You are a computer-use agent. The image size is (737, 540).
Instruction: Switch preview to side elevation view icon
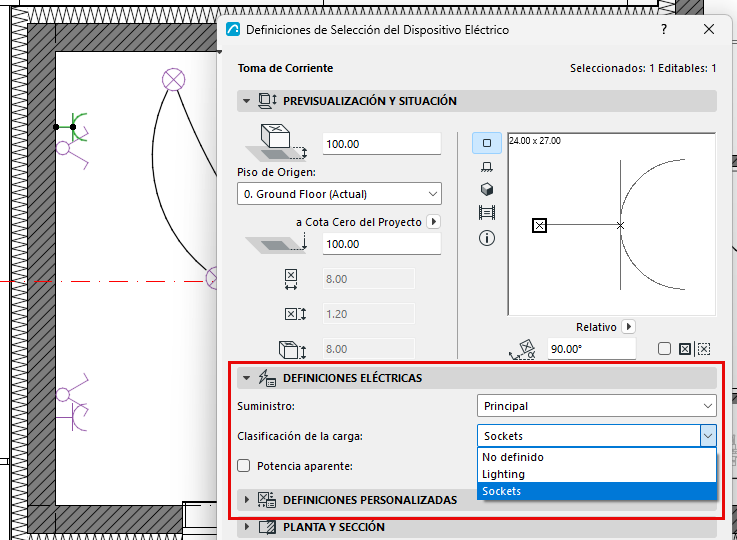click(x=486, y=167)
